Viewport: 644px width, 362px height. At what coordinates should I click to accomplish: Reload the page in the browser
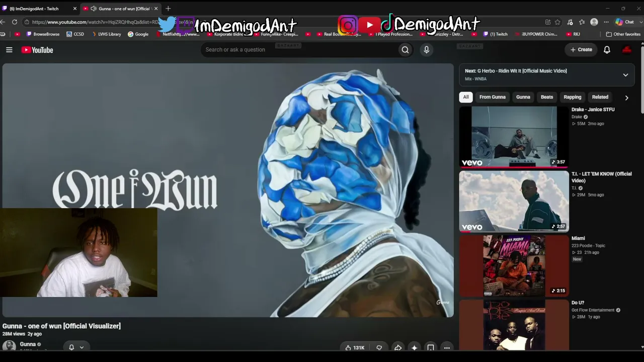coord(15,22)
